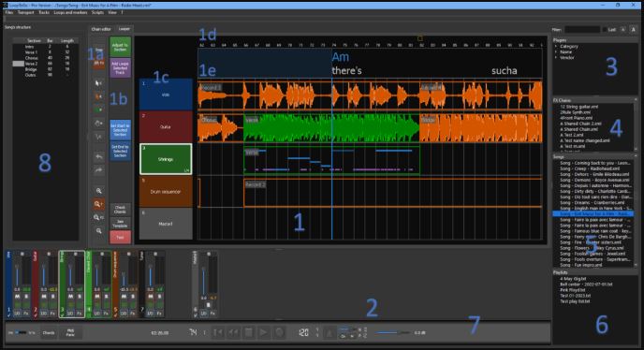Viewport: 644px width, 350px height.
Task: Open the Scripts menu
Action: point(97,12)
